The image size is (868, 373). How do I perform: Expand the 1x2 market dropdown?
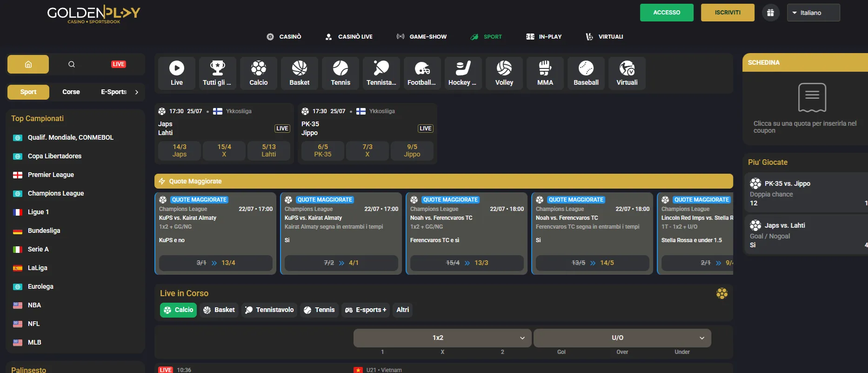(442, 338)
